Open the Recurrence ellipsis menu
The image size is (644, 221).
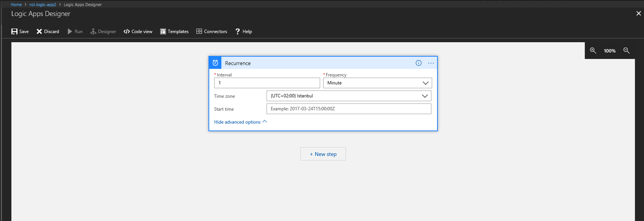[431, 63]
